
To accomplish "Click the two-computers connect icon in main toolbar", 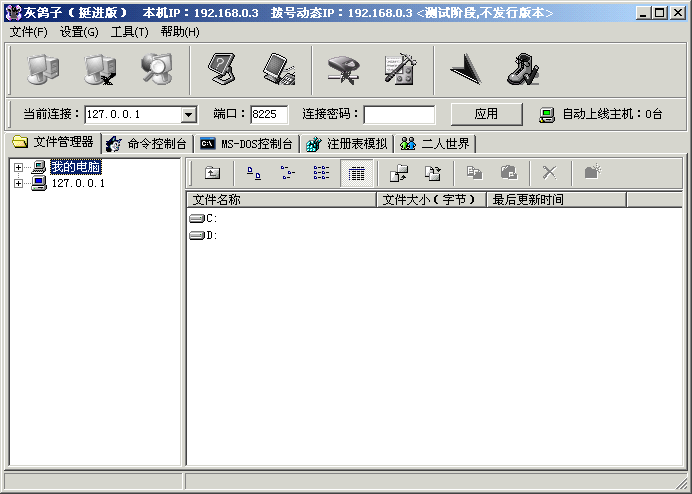I will point(42,69).
